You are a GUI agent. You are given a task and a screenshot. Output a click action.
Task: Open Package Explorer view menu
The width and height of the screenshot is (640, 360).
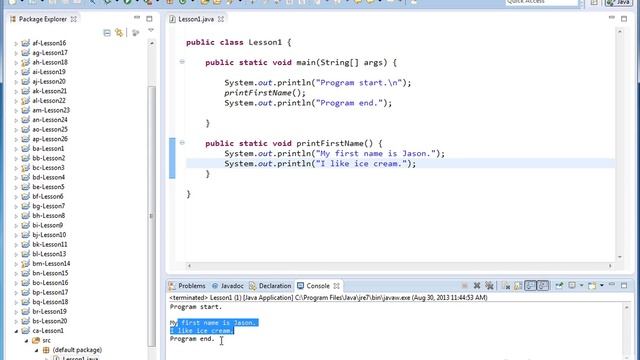(151, 30)
